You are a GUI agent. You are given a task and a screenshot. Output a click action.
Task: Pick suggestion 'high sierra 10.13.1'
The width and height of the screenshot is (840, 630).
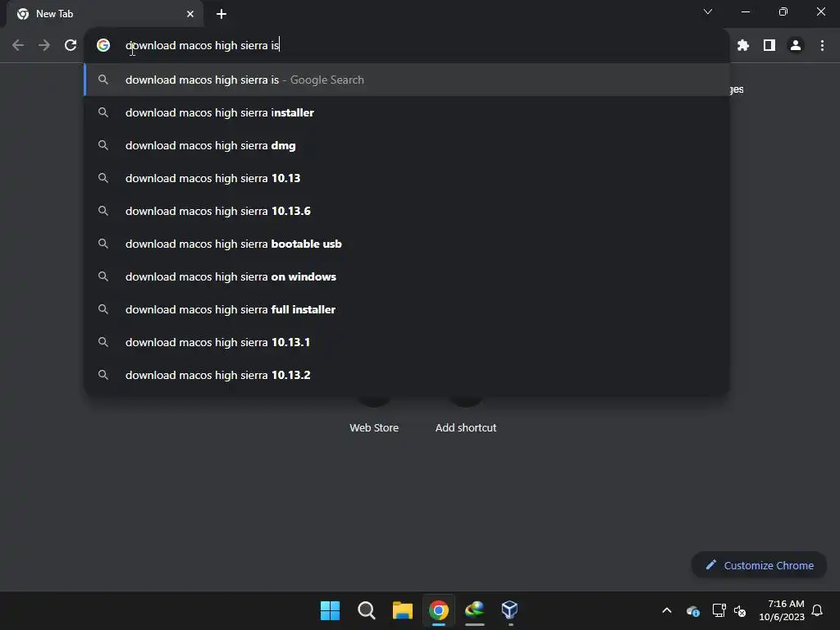[x=407, y=342]
